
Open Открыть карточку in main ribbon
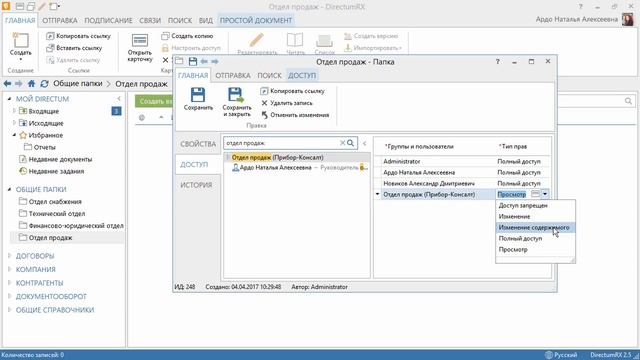point(140,48)
